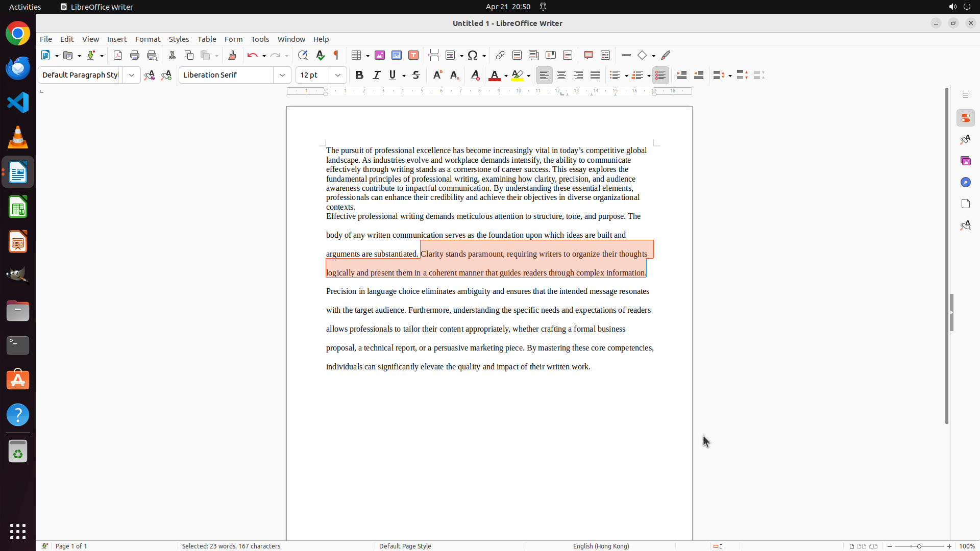The height and width of the screenshot is (551, 980).
Task: Click the zoom slider in status bar
Action: pyautogui.click(x=919, y=546)
